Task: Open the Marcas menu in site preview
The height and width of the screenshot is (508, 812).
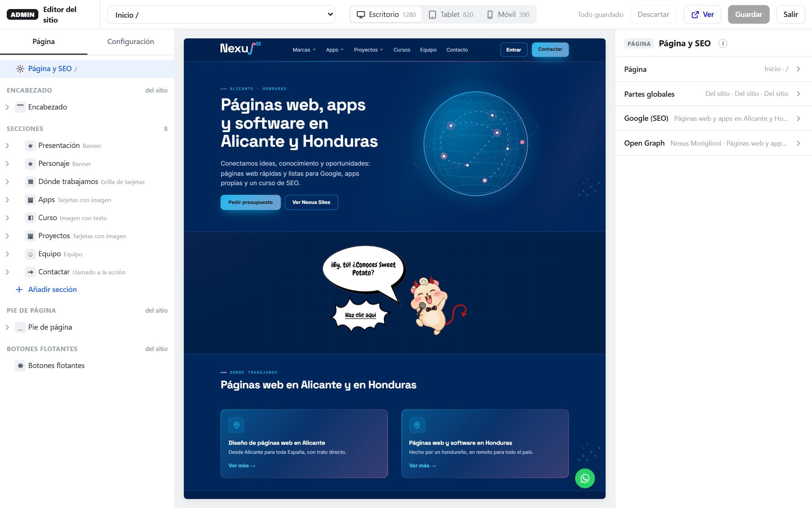Action: click(x=304, y=50)
